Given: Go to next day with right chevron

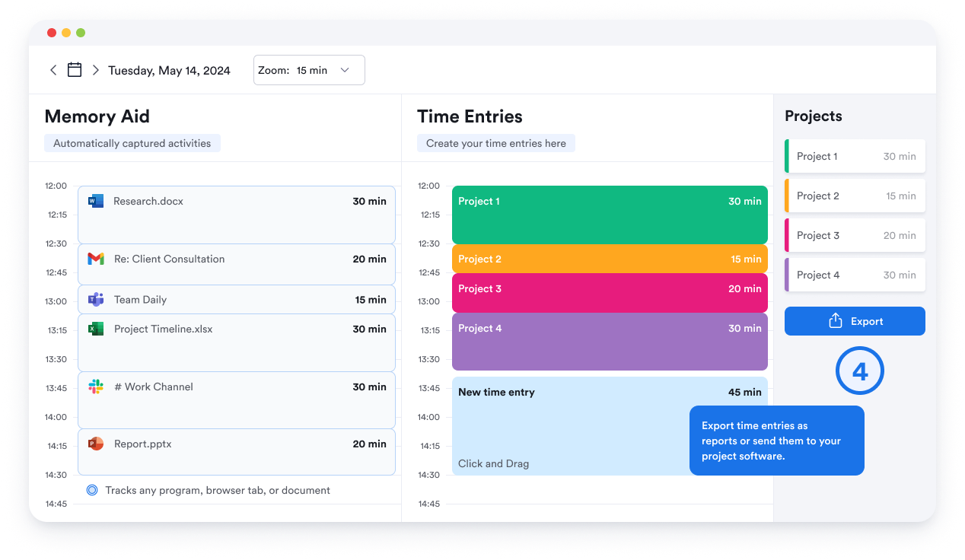Looking at the screenshot, I should (x=96, y=70).
